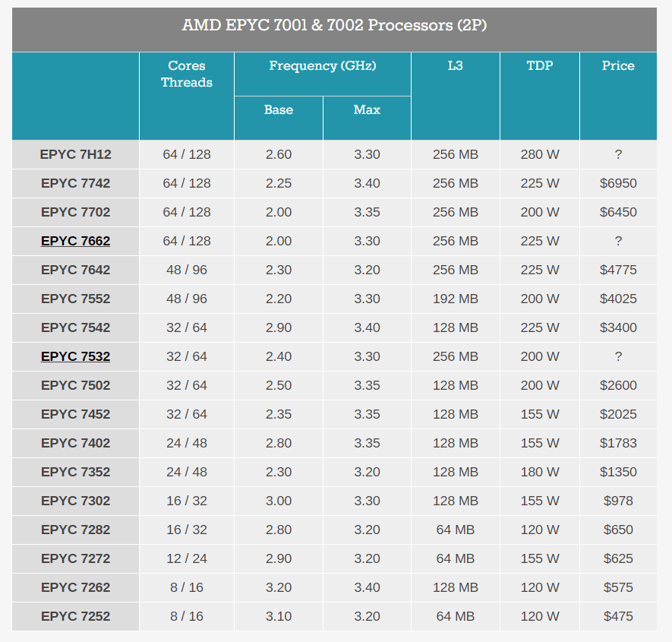672x642 pixels.
Task: Select the EPYC 7542 row name
Action: (x=75, y=327)
